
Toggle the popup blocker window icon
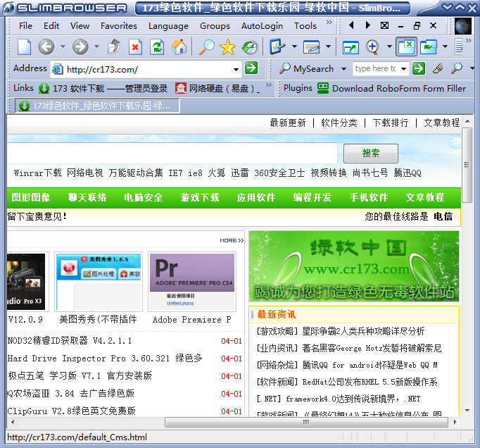[406, 46]
